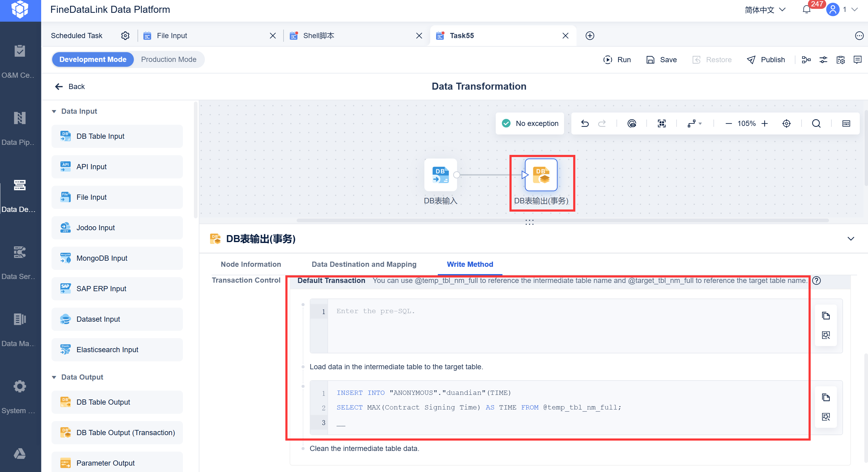Screen dimensions: 868x472
Task: Open the more-options ellipsis at tab bar end
Action: point(859,36)
